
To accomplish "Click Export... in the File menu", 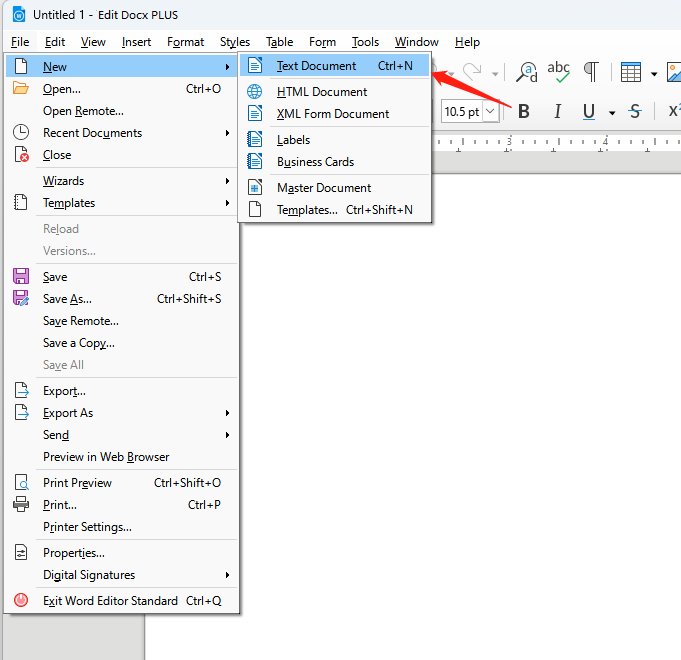I will (x=122, y=391).
